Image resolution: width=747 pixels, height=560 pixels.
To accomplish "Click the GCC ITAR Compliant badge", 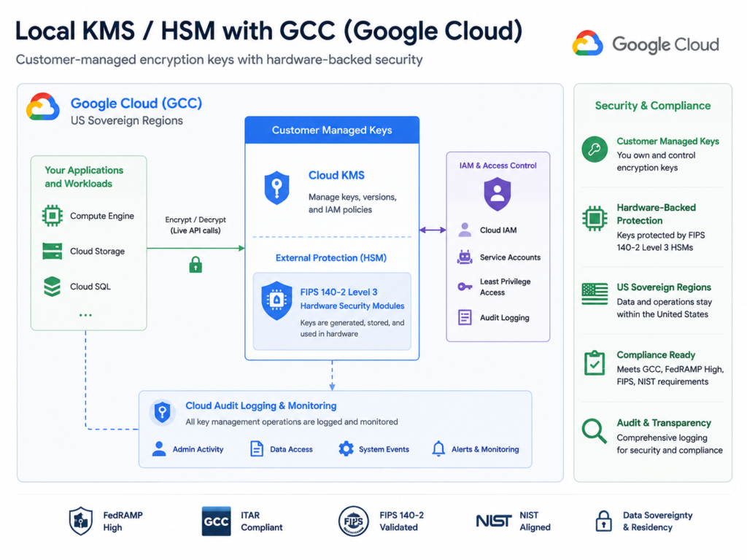I will pos(216,521).
